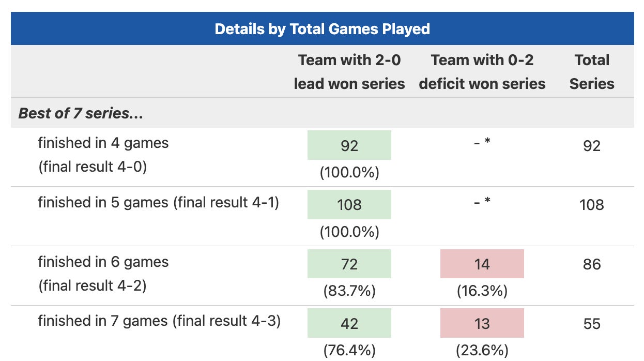This screenshot has height=361, width=644.
Task: Click the red cell showing 13
Action: (x=482, y=324)
